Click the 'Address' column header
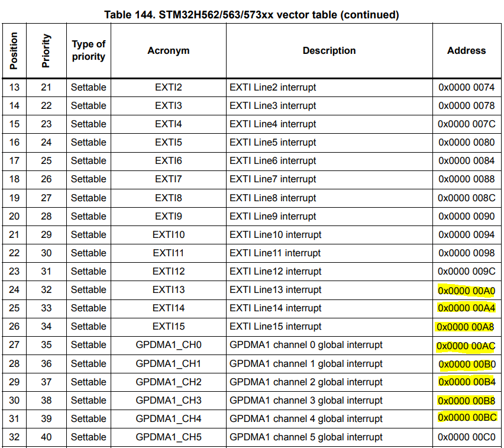Image resolution: width=504 pixels, height=448 pixels. pos(466,50)
